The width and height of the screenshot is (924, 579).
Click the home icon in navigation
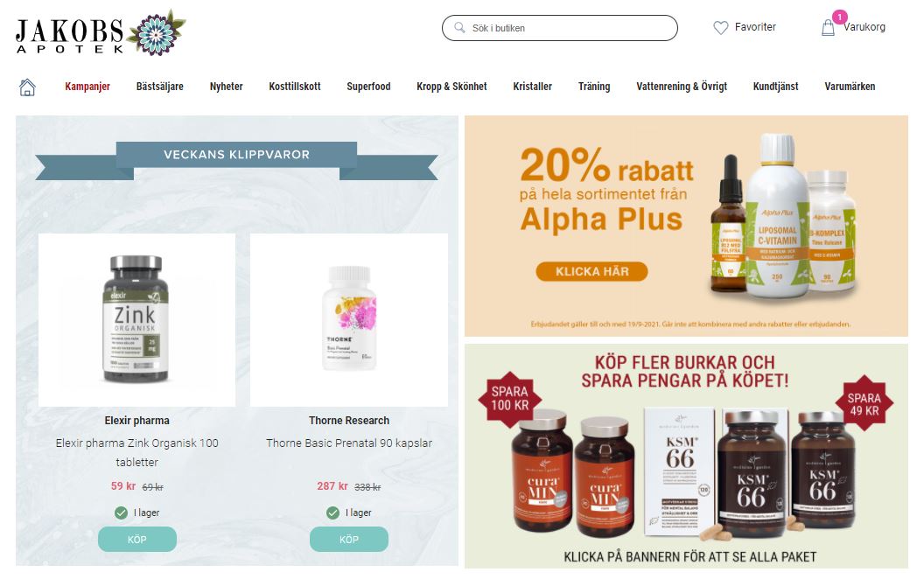[x=27, y=87]
